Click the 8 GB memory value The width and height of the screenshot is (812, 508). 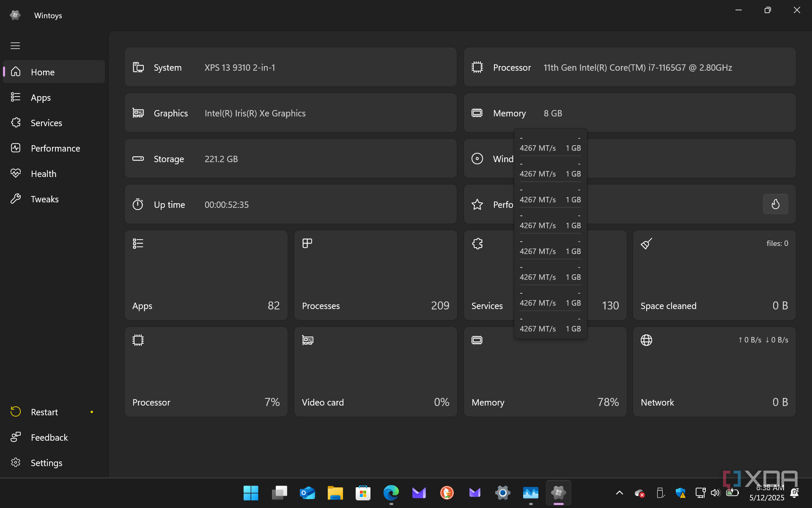coord(553,113)
